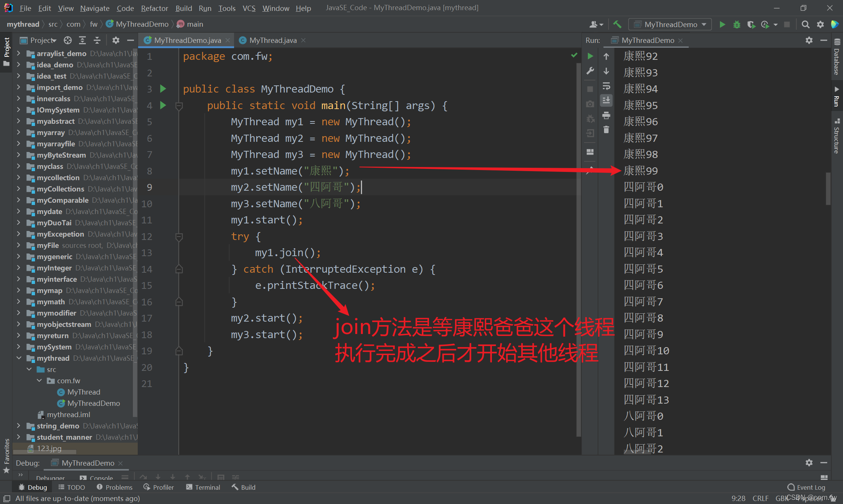Collapse the mythread module tree node

19,358
